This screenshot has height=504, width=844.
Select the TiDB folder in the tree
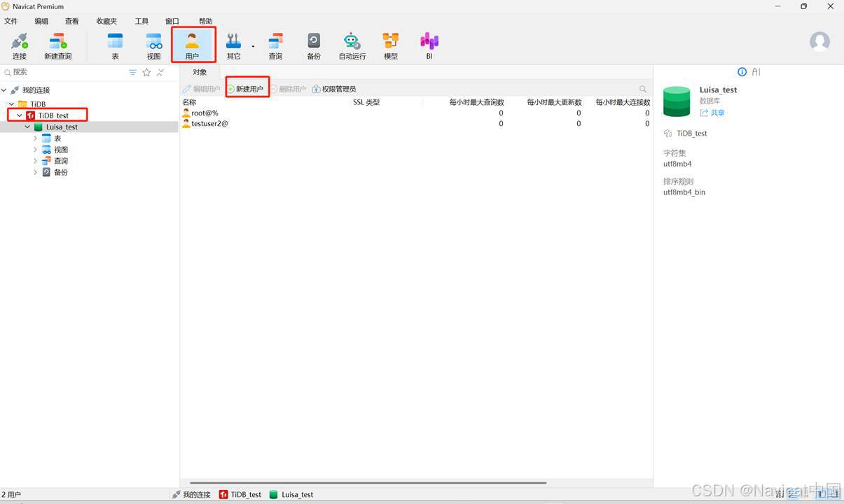[38, 104]
